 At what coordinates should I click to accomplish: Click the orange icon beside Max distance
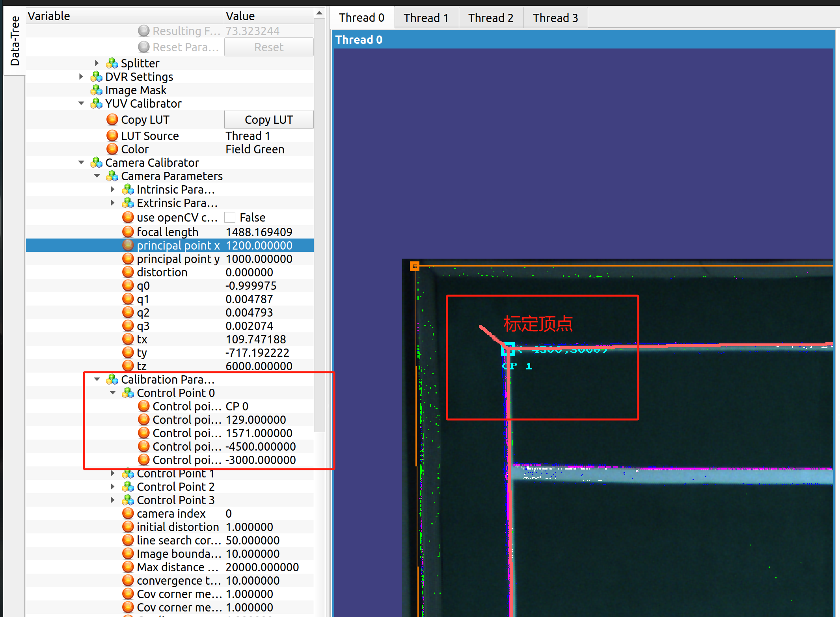128,567
